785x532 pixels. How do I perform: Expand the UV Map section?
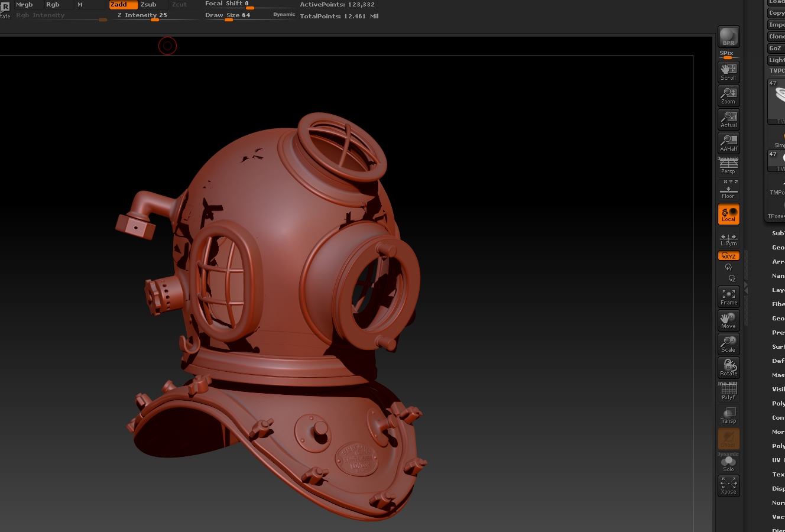point(778,460)
